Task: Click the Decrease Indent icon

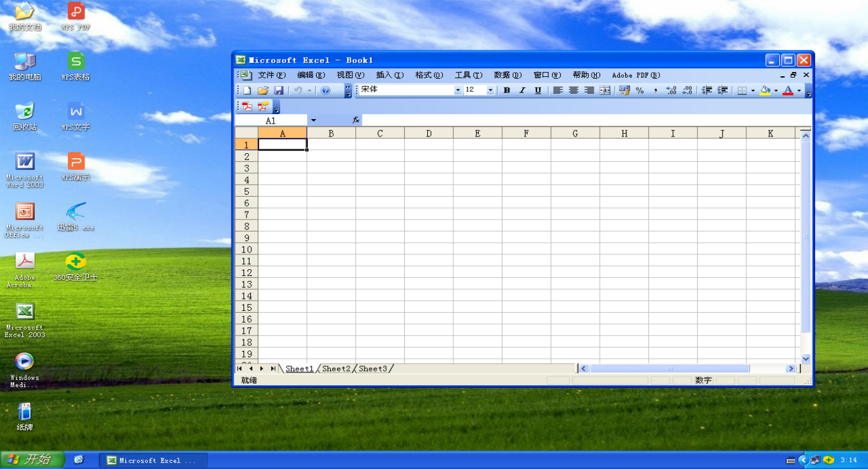Action: tap(707, 91)
